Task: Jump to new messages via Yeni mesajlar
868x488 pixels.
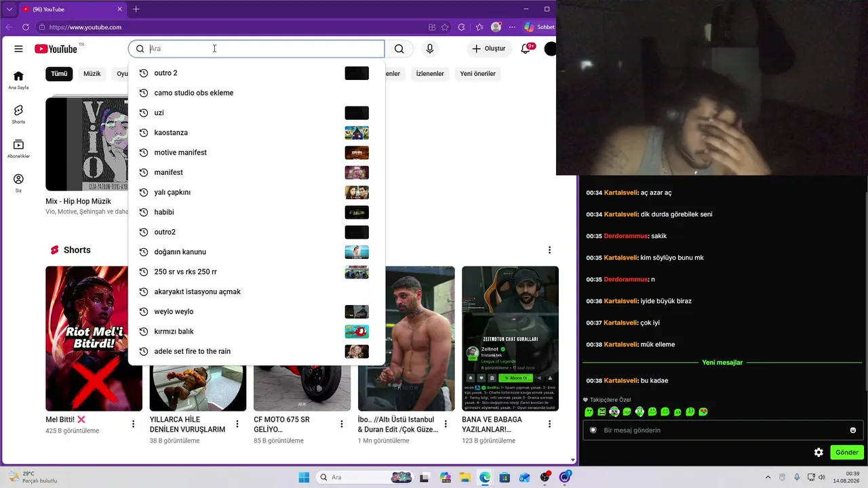Action: coord(722,363)
